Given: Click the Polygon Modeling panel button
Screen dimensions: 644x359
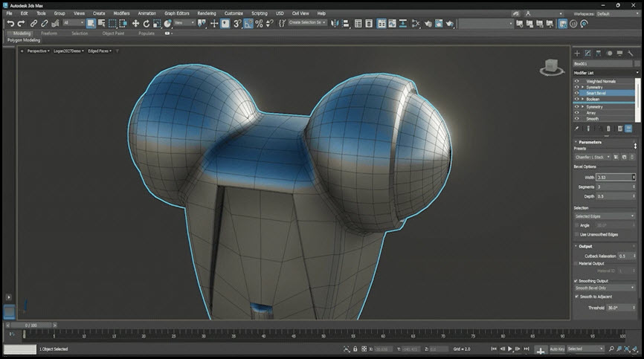Looking at the screenshot, I should 23,40.
